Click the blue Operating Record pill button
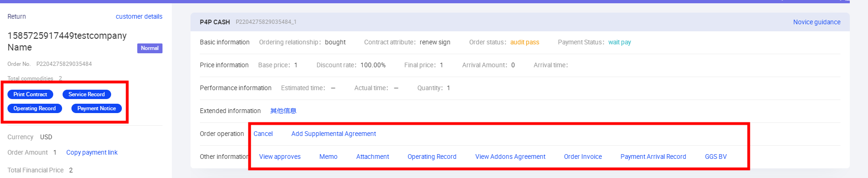 click(35, 108)
